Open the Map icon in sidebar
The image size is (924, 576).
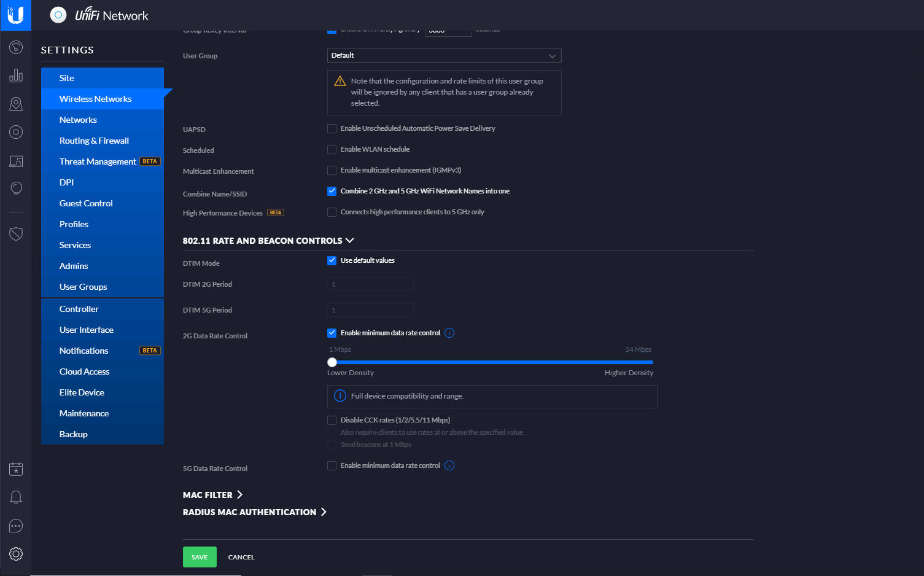16,104
